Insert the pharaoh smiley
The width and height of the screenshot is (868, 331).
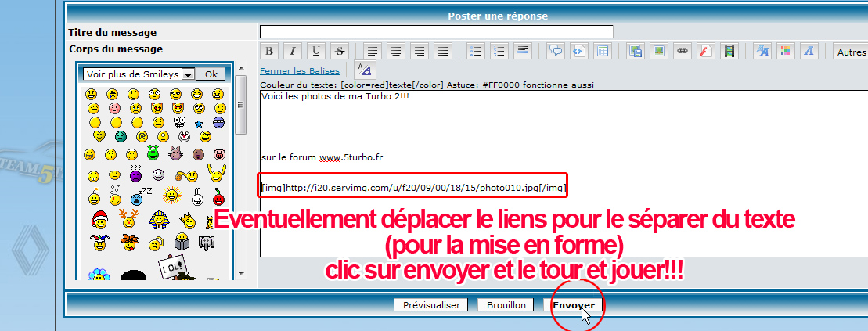point(158,220)
